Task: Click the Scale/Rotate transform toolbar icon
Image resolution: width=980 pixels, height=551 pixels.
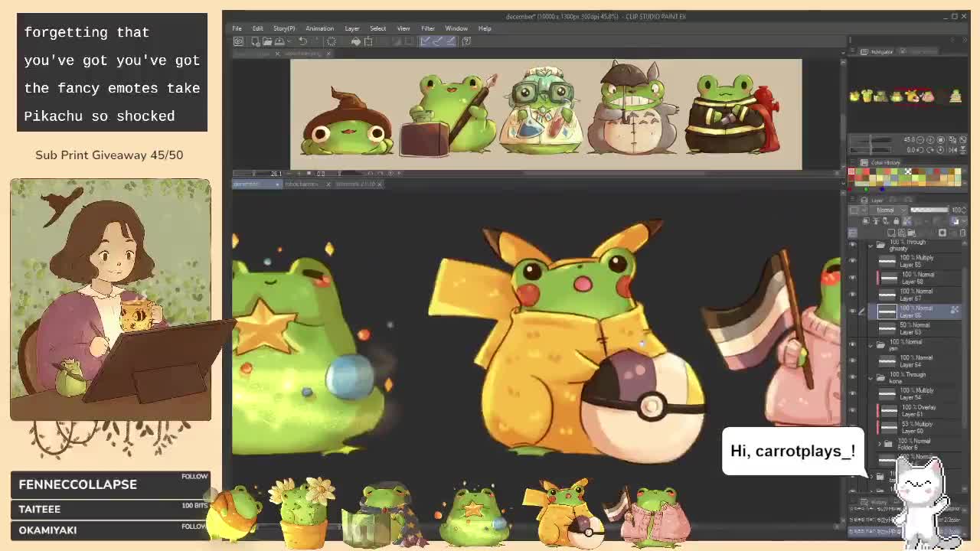Action: coord(368,41)
